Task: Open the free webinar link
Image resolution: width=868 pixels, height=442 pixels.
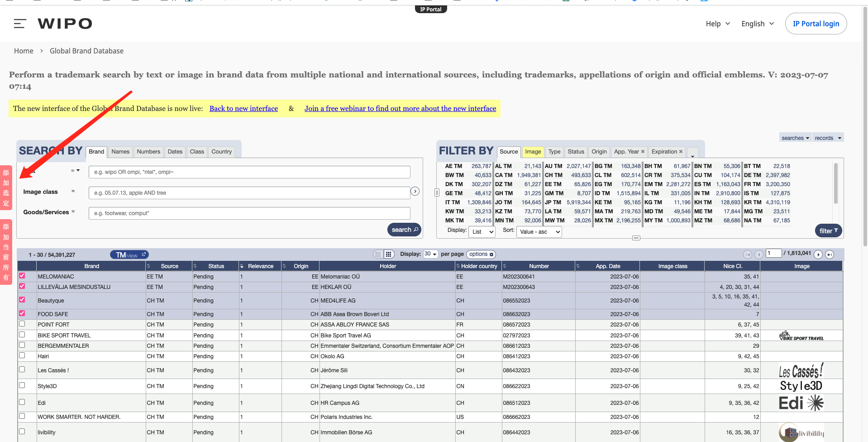Action: point(400,109)
